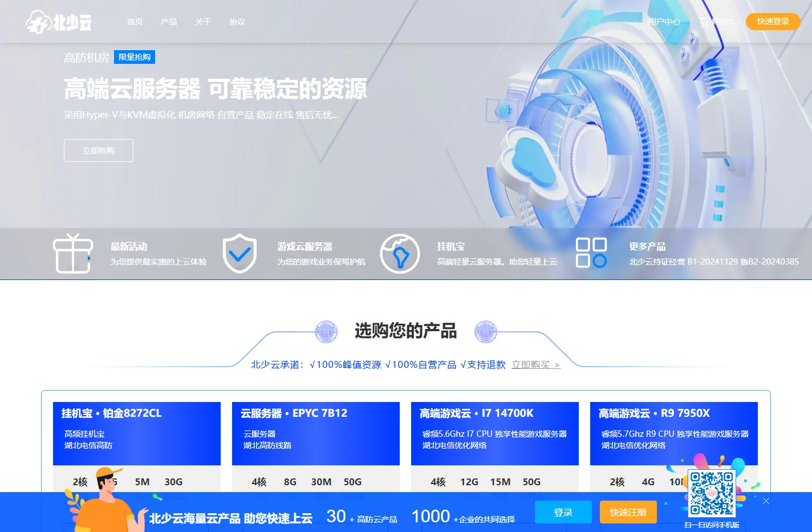
Task: Click the globe 挂机宝 icon
Action: 400,253
